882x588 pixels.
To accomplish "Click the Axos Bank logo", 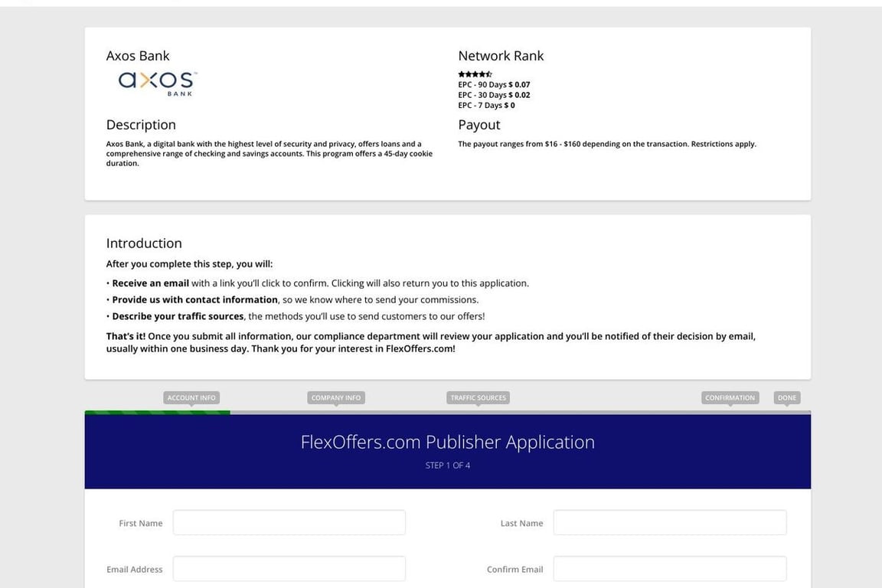I will [x=156, y=81].
